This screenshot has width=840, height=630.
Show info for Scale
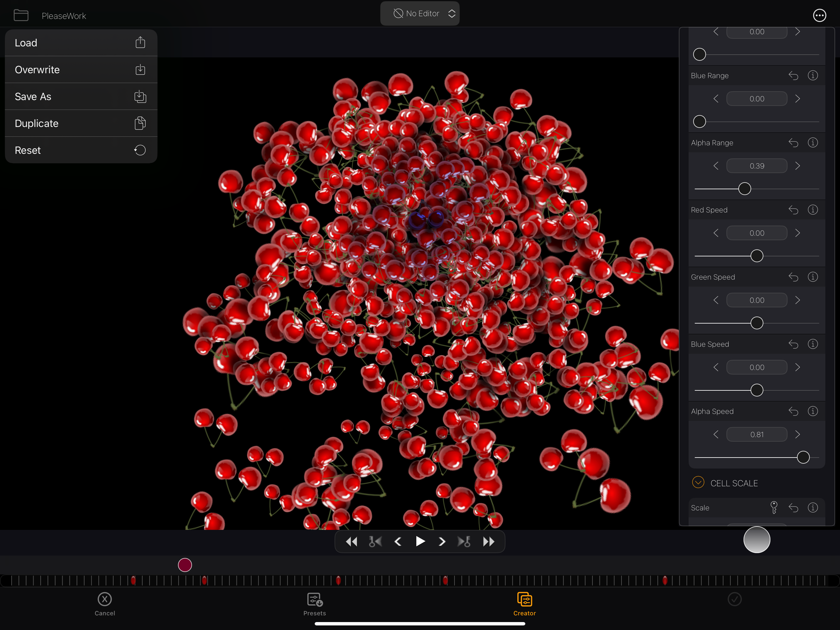pyautogui.click(x=813, y=508)
